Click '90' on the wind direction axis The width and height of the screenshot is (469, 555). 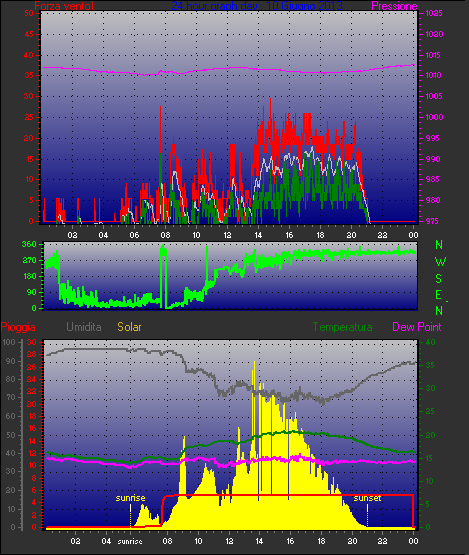click(32, 292)
